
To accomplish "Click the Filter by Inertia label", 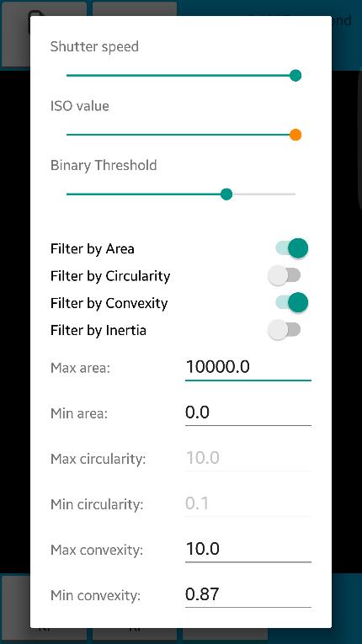I will (98, 330).
